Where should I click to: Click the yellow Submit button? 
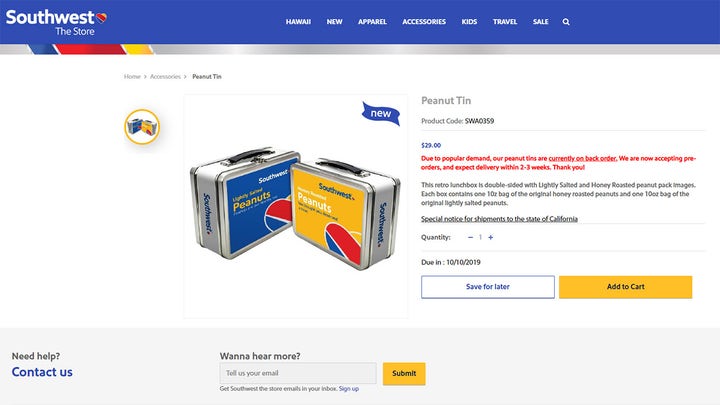(x=404, y=373)
